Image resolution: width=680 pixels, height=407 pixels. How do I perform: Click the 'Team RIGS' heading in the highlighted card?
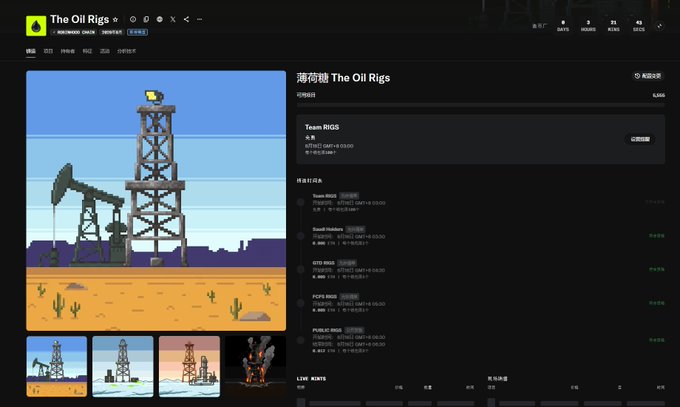click(322, 127)
